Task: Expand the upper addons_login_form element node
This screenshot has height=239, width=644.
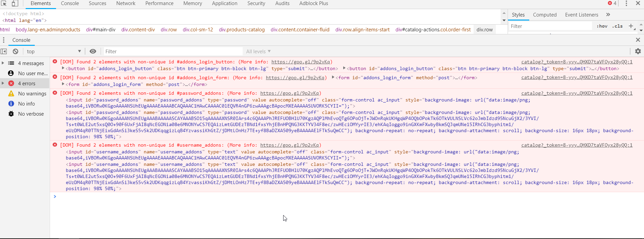Action: click(x=333, y=78)
